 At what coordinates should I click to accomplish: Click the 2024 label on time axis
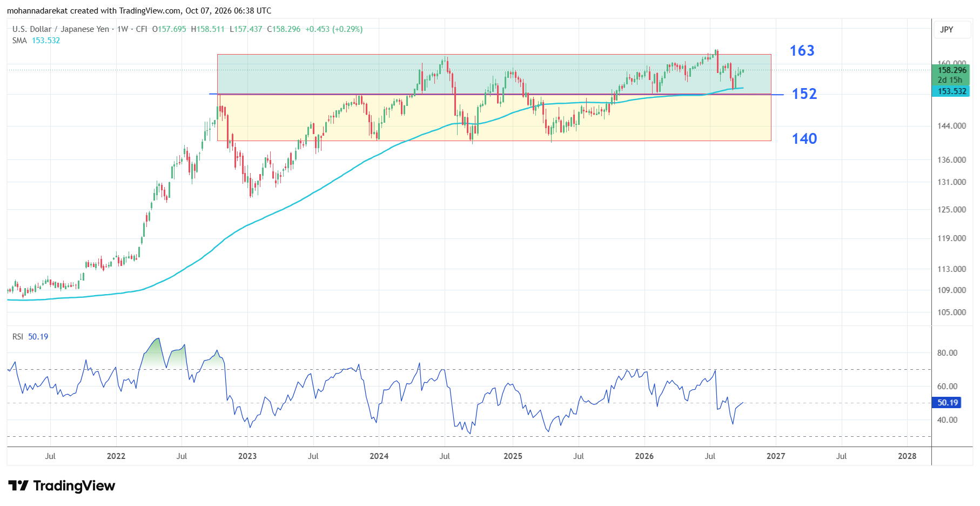(379, 456)
